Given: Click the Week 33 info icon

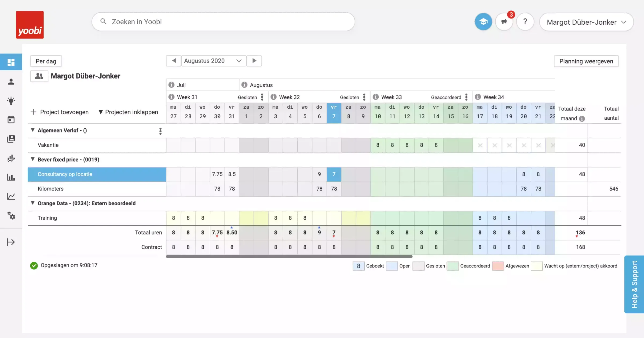Looking at the screenshot, I should tap(376, 97).
